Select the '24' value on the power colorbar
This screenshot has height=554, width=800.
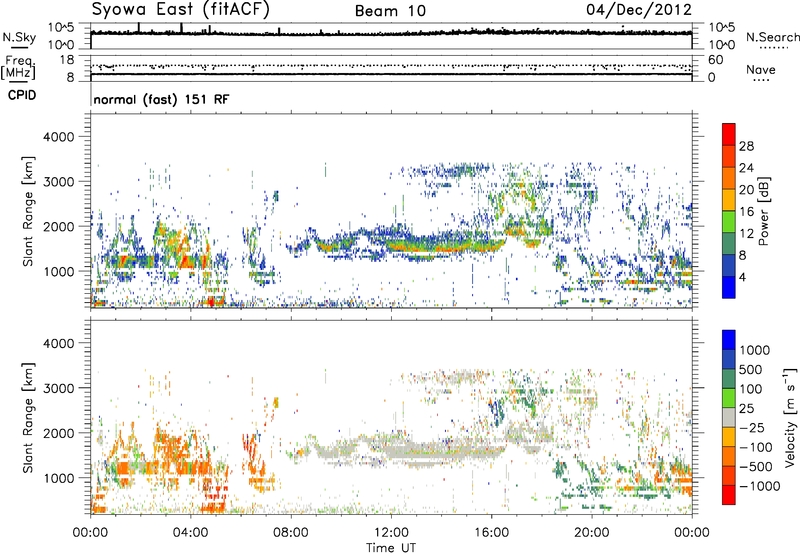pyautogui.click(x=746, y=168)
